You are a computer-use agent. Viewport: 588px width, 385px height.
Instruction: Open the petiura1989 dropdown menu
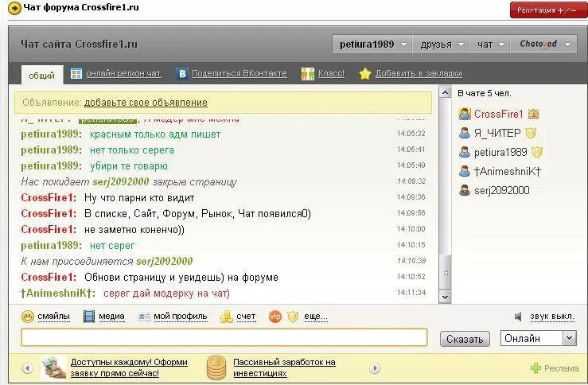pos(372,45)
